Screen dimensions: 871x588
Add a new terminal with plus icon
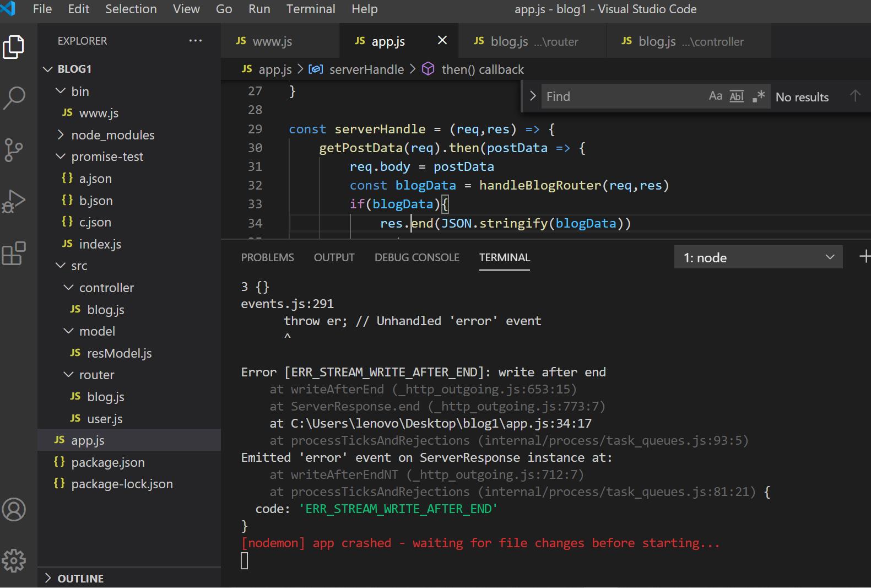(x=864, y=257)
